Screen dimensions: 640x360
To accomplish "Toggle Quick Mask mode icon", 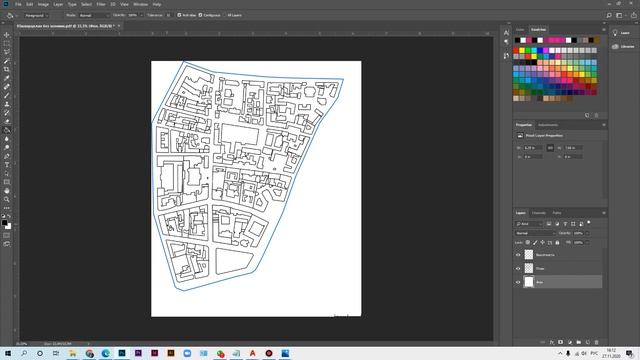I will point(7,236).
